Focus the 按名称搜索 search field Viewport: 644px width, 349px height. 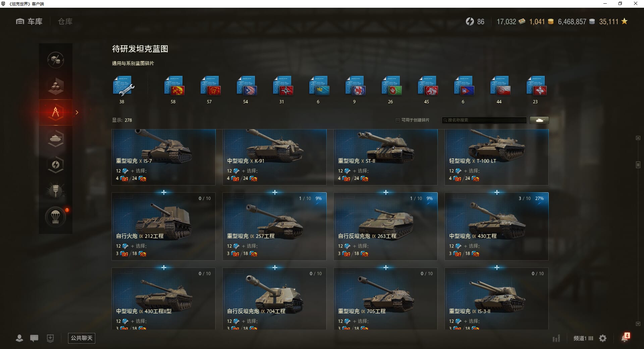tap(484, 120)
